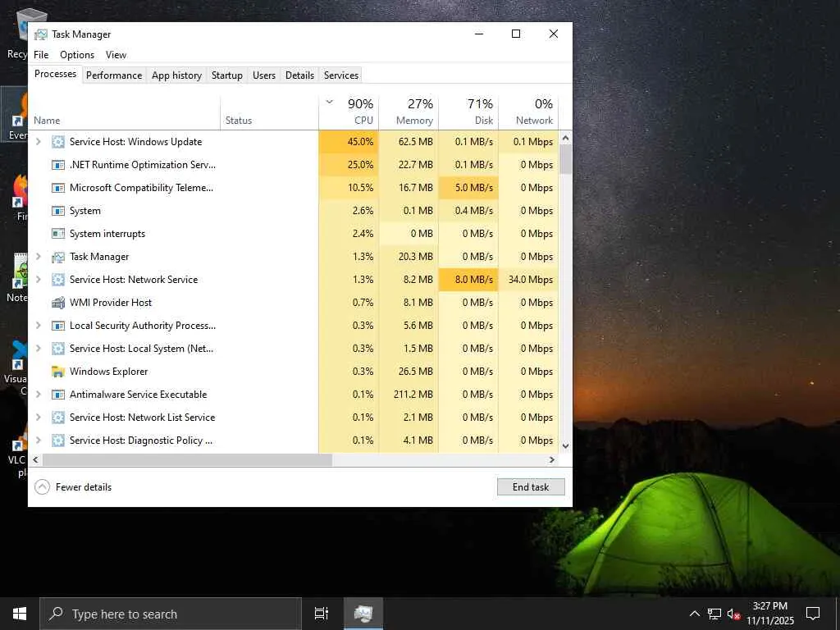Click the Fewer details link
840x630 pixels.
click(84, 487)
